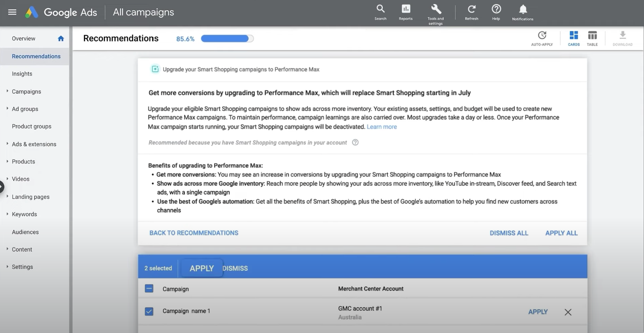This screenshot has width=644, height=333.
Task: Click the help icon next to recommendation reason
Action: pyautogui.click(x=355, y=143)
